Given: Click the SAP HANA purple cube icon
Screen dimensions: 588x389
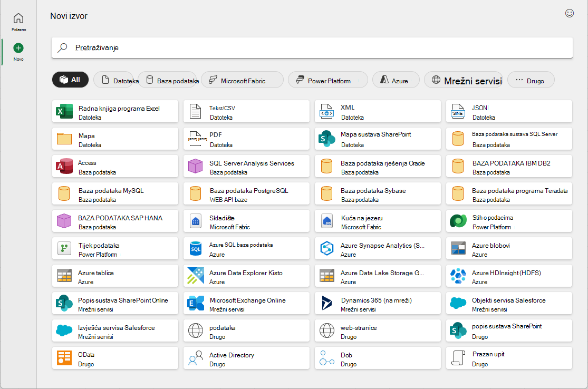Looking at the screenshot, I should pos(64,221).
